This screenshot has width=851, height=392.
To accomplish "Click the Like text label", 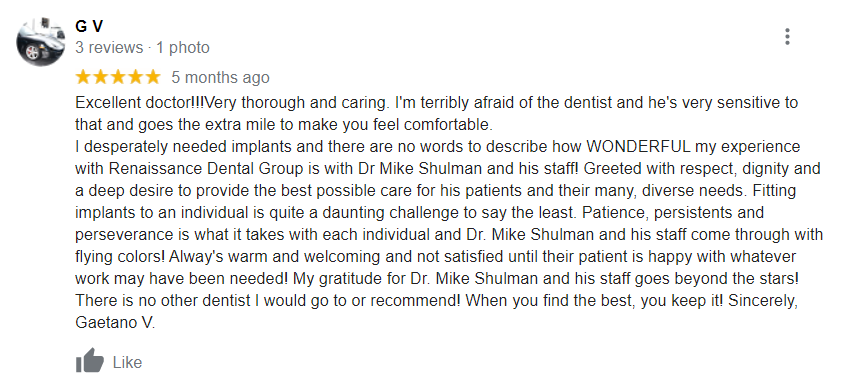I will [128, 362].
